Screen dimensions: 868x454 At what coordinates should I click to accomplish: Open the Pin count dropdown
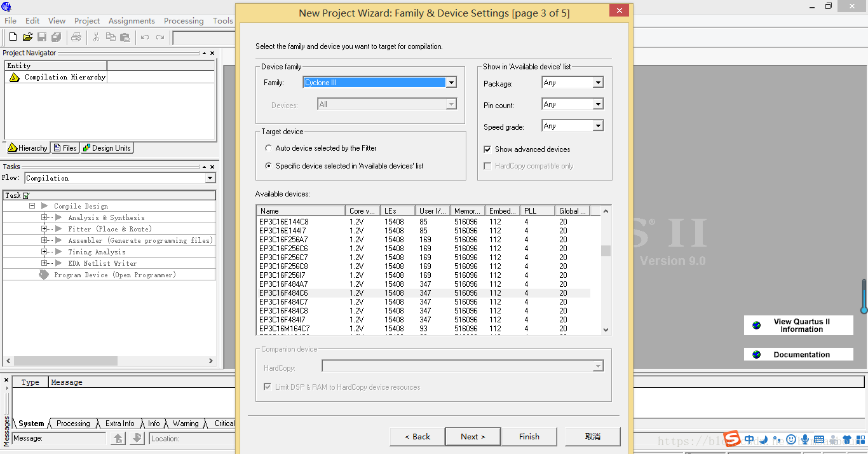pos(597,104)
